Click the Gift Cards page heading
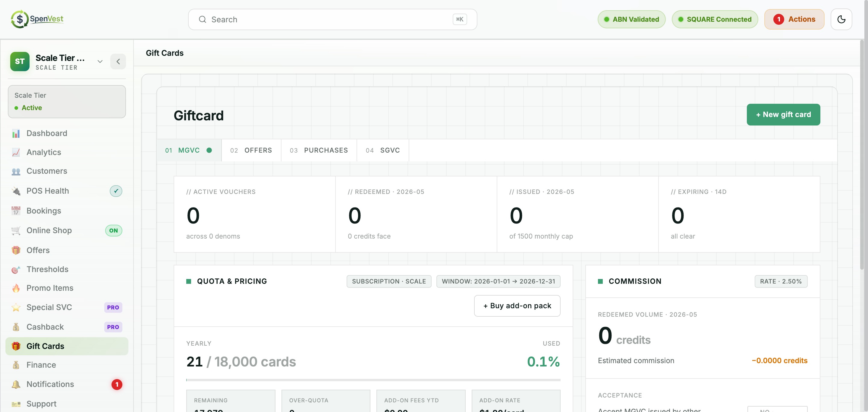Image resolution: width=868 pixels, height=412 pixels. (x=165, y=53)
